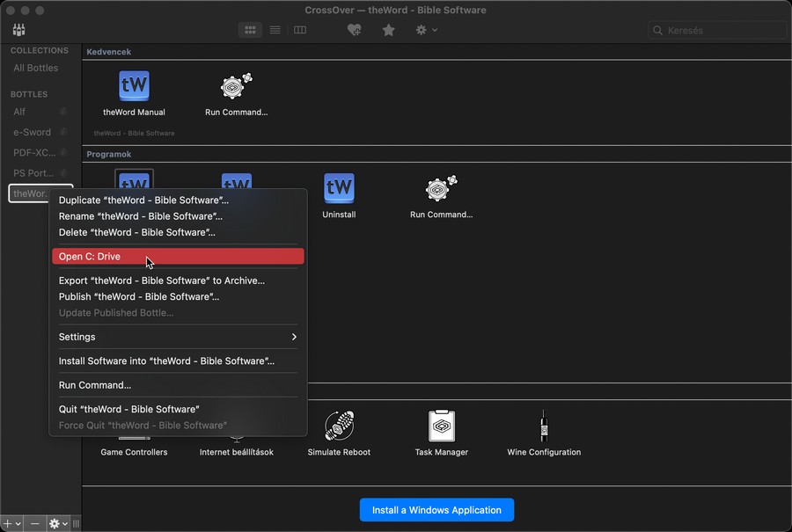The height and width of the screenshot is (532, 792).
Task: Choose Publish "theWord - Bible Software"
Action: (178, 297)
